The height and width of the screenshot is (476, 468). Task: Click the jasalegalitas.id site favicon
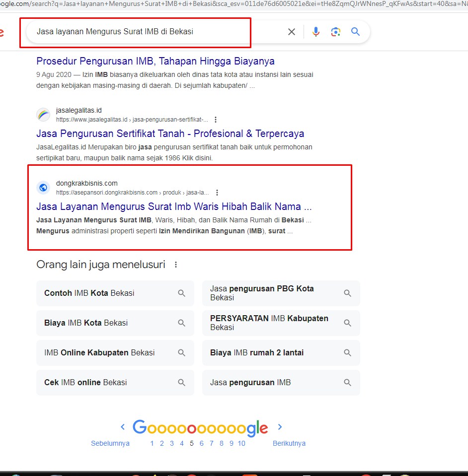pyautogui.click(x=43, y=115)
